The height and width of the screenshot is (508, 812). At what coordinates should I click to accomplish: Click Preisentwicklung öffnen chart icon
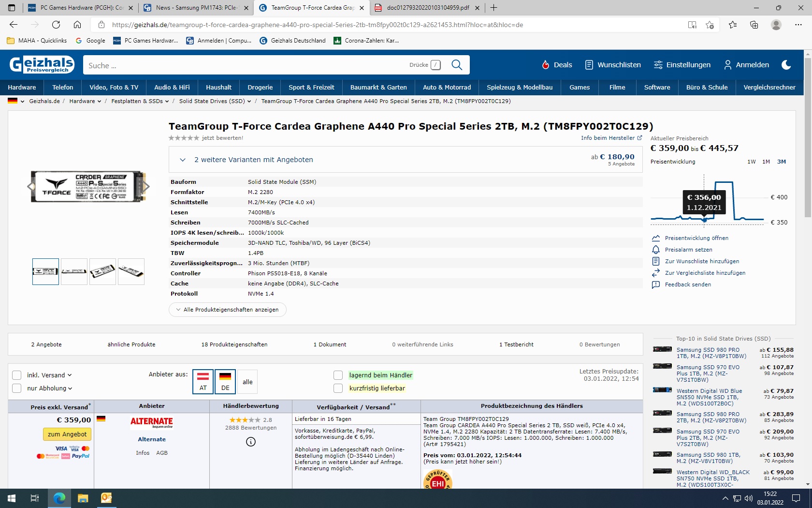point(656,238)
